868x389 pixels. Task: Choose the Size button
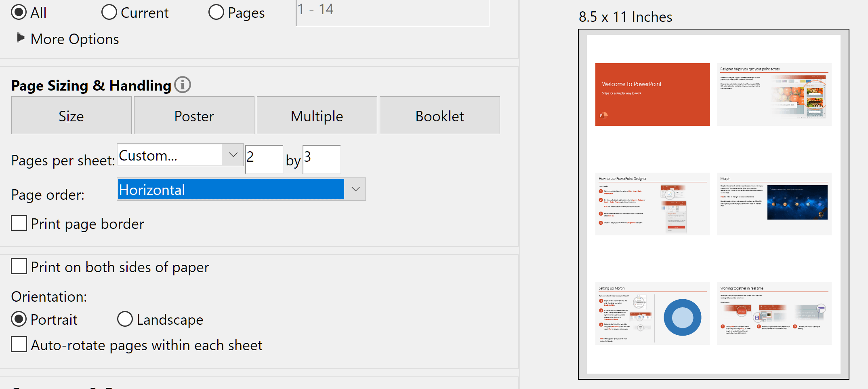click(71, 115)
